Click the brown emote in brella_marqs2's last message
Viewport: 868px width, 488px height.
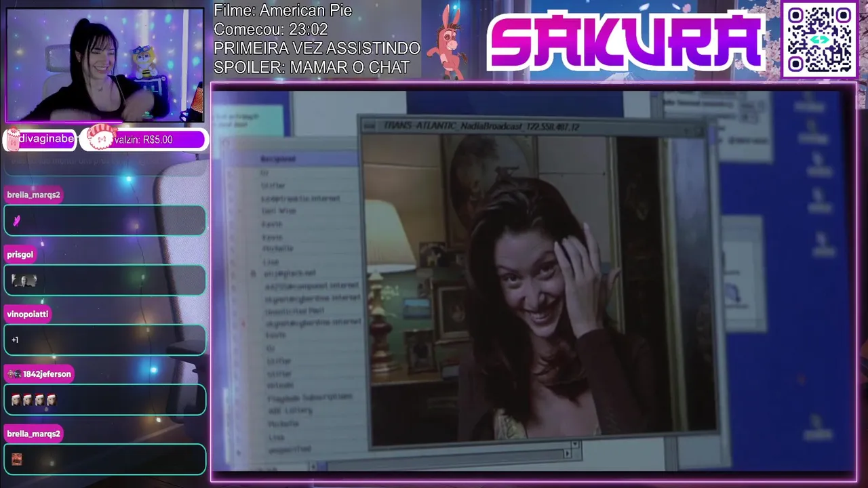(17, 460)
